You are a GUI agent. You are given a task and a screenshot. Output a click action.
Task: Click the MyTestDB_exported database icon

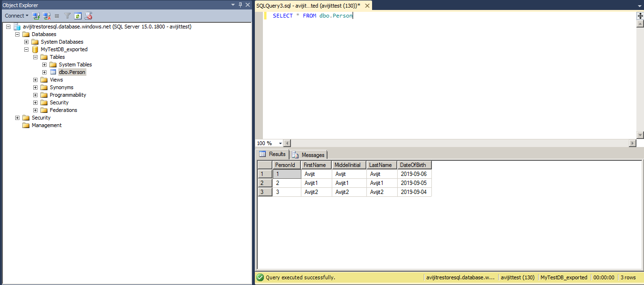35,49
